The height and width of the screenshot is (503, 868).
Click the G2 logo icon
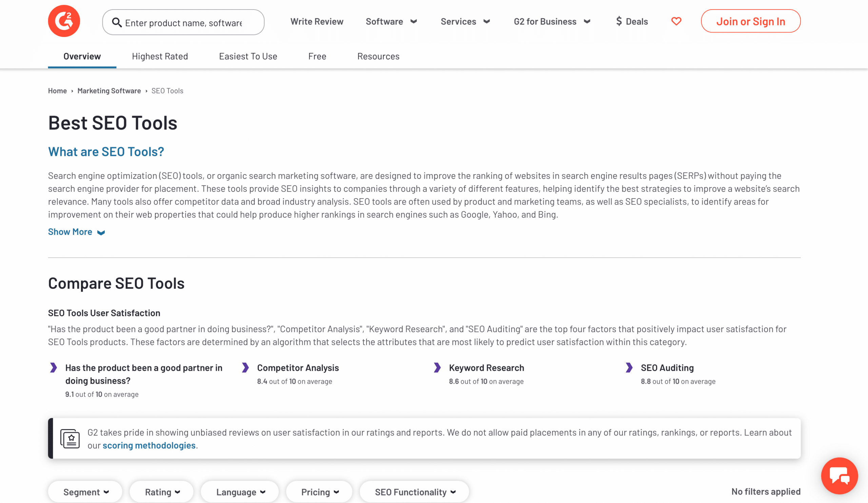[x=64, y=21]
